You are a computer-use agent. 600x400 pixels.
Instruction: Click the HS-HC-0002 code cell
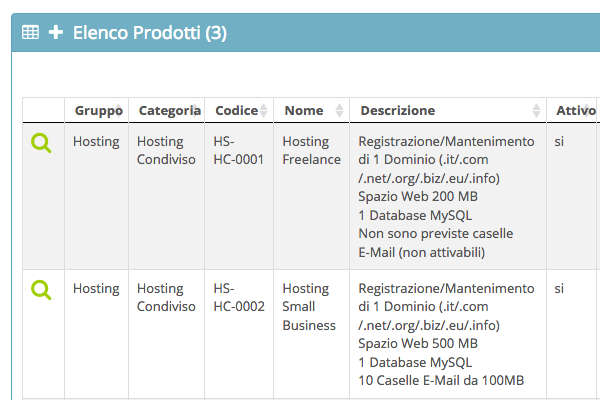tap(239, 297)
